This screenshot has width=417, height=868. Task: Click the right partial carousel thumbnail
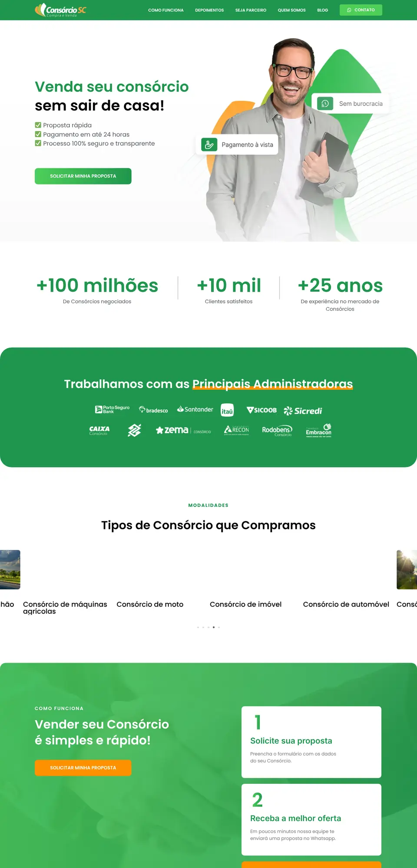(x=407, y=569)
